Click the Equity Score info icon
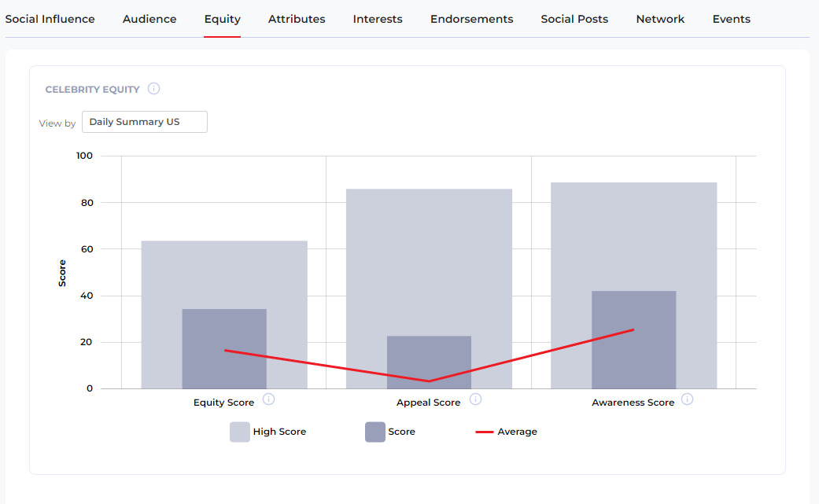Screen dimensions: 819x504 tap(268, 399)
